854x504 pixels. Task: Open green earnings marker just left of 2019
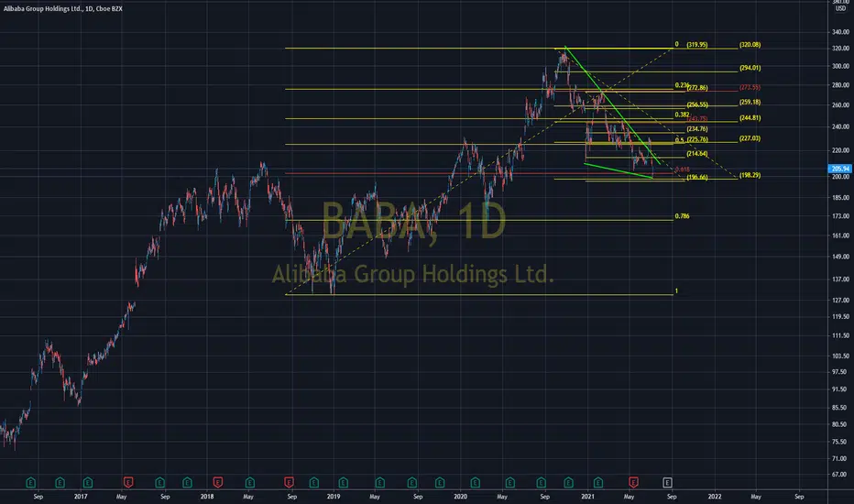pos(313,482)
